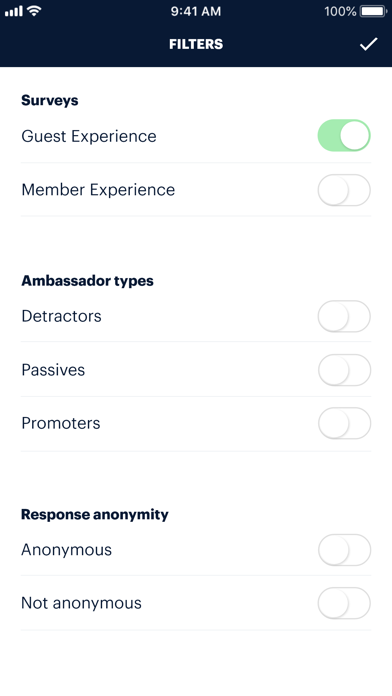Turn on the Detractors switch
The width and height of the screenshot is (392, 696).
344,316
